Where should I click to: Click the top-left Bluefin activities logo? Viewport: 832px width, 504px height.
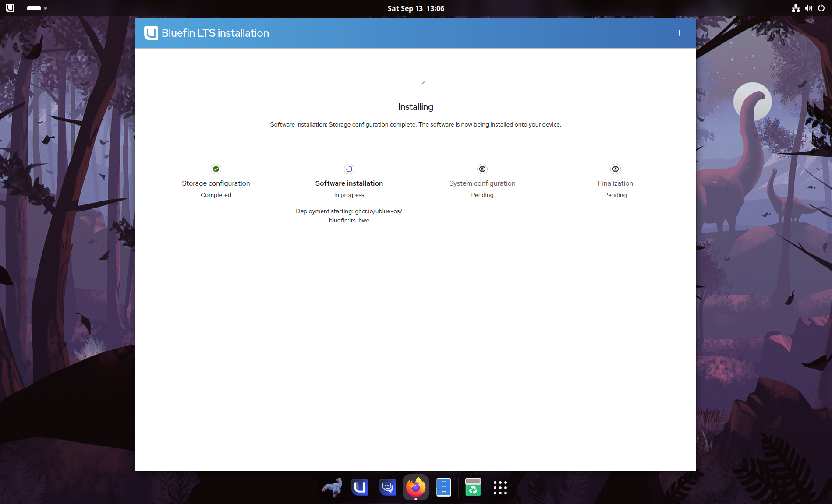10,8
